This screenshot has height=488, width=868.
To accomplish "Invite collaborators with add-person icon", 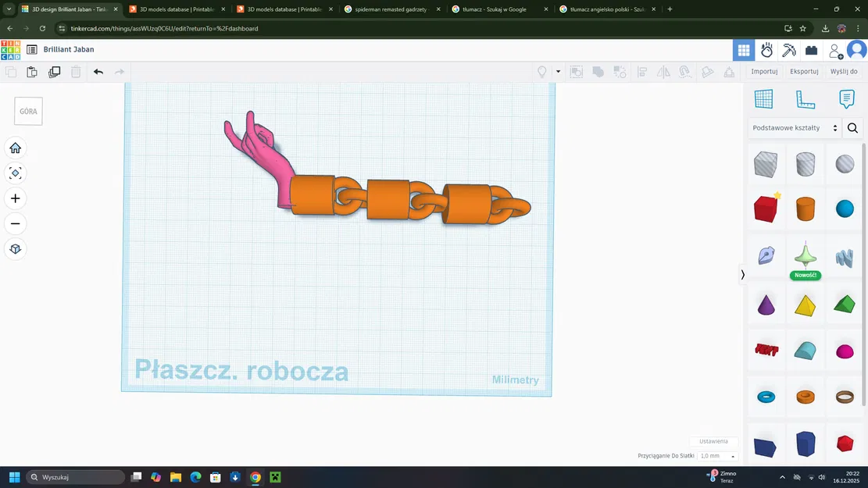I will (x=835, y=51).
